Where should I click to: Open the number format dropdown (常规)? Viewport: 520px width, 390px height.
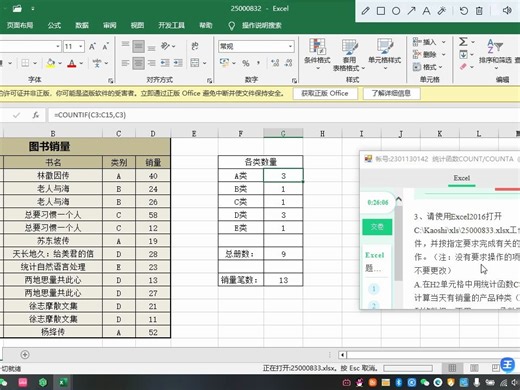(x=291, y=46)
